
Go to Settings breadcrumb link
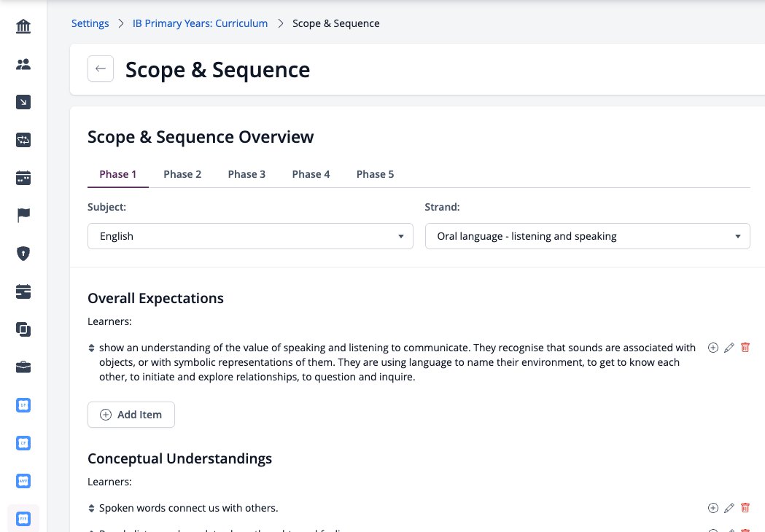[x=90, y=23]
